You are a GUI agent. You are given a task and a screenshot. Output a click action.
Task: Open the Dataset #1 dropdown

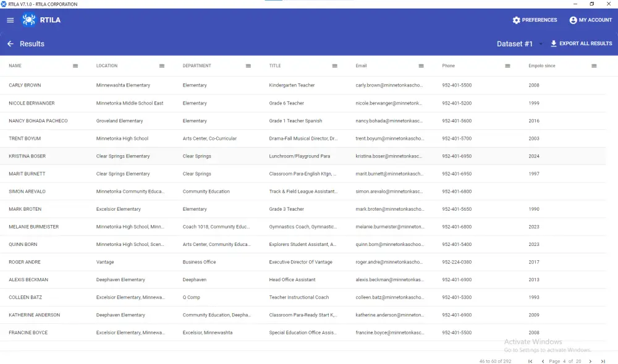pyautogui.click(x=519, y=44)
